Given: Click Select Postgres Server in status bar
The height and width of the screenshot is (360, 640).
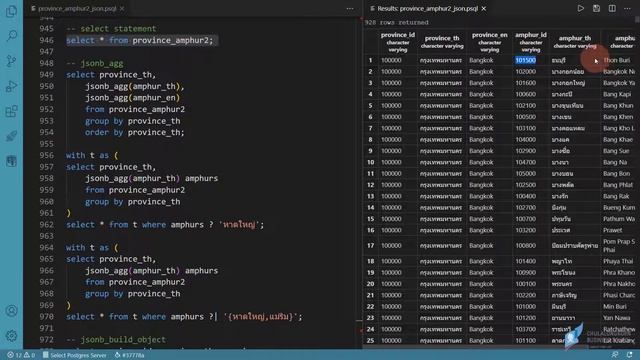Looking at the screenshot, I should coord(75,355).
